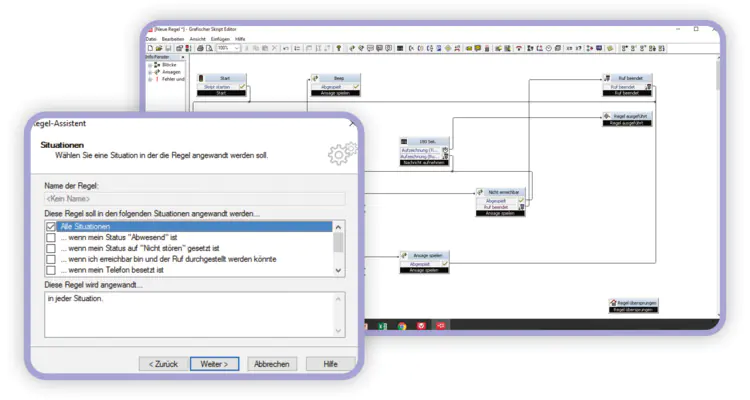Uncheck the "Alle Situationen" checkbox
Screen dimensions: 750x400
point(51,227)
